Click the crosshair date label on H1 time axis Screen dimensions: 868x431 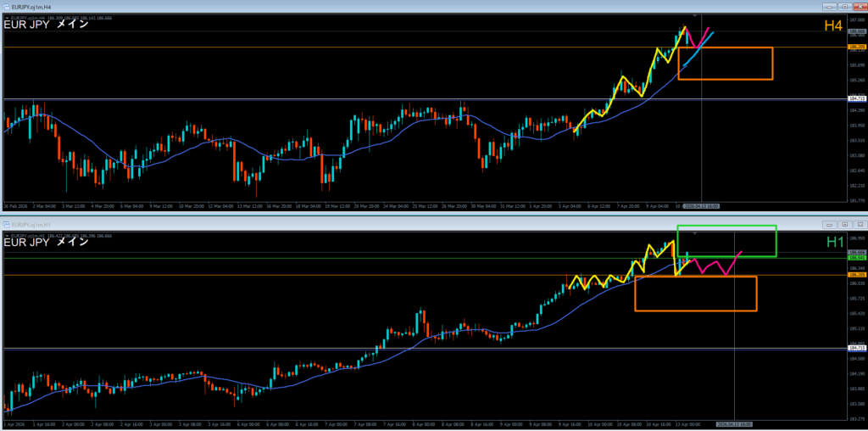tap(734, 423)
